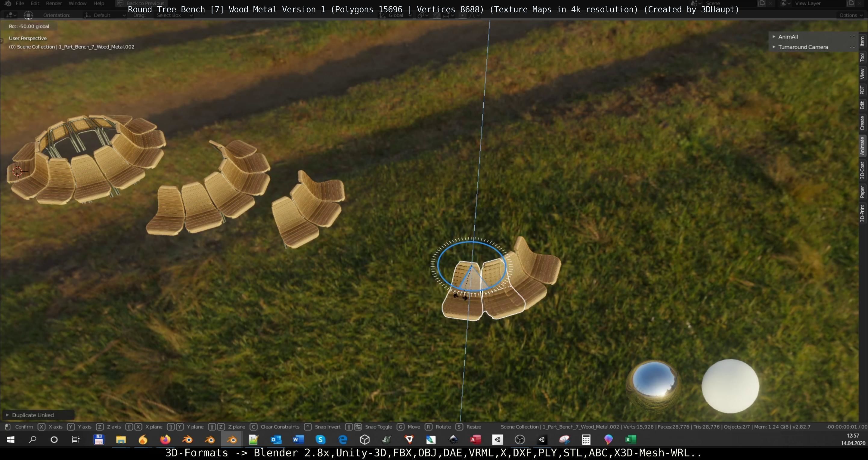Click the Back to Previous button
The width and height of the screenshot is (868, 460).
click(141, 3)
